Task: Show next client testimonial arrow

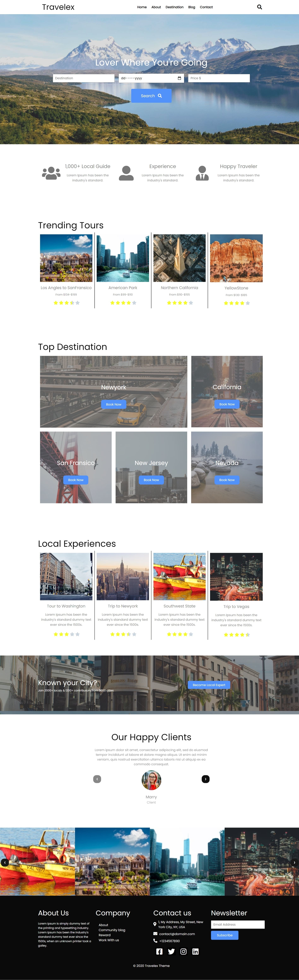Action: pyautogui.click(x=206, y=779)
